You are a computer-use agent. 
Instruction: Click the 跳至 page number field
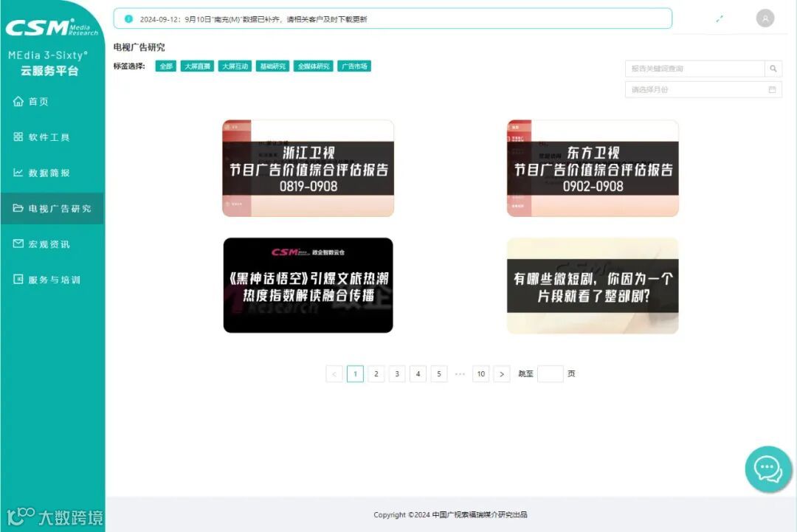[x=550, y=374]
